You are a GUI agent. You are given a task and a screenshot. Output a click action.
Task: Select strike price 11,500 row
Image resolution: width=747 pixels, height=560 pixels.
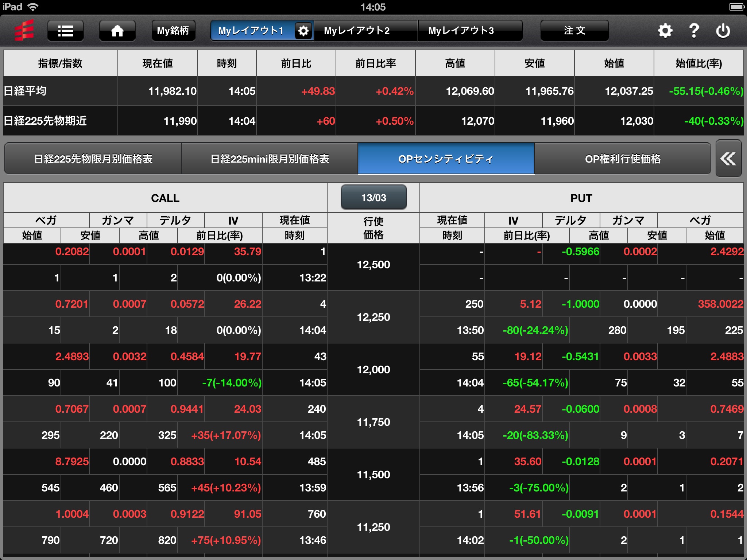point(373,475)
